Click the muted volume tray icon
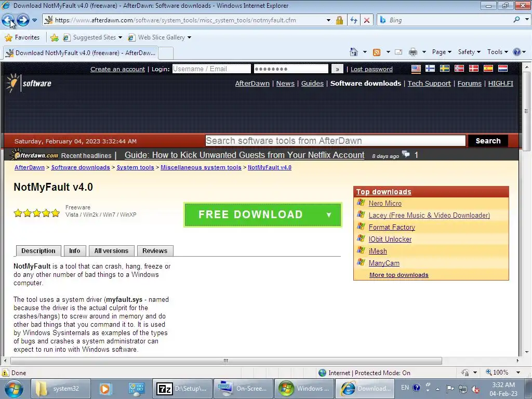Image resolution: width=532 pixels, height=399 pixels. [476, 389]
